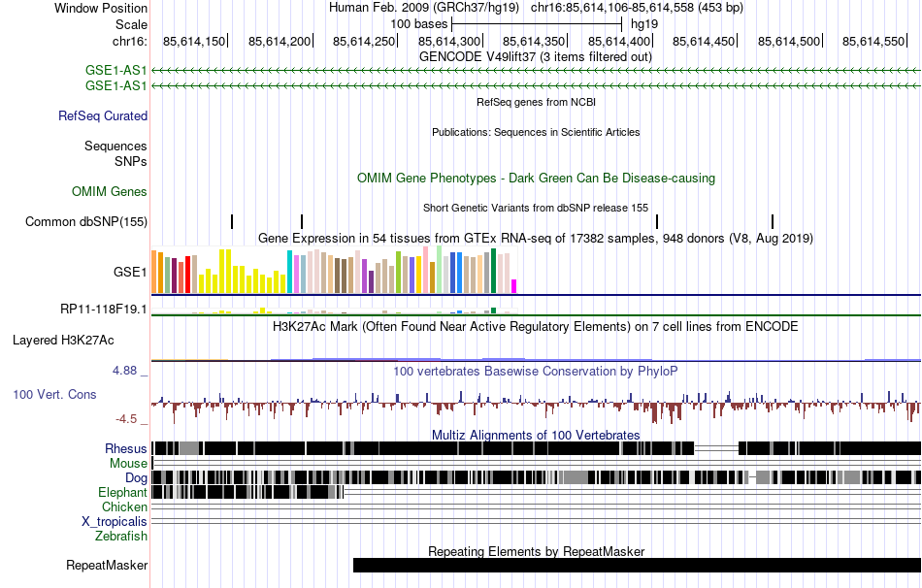Screen dimensions: 922x588
Task: Open the Layered H3K27Ac track label
Action: coord(63,341)
